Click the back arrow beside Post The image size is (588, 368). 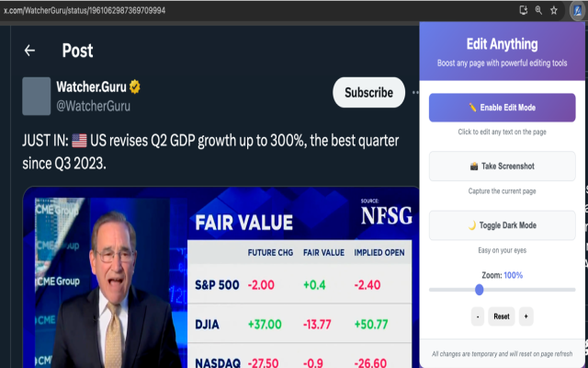click(30, 51)
